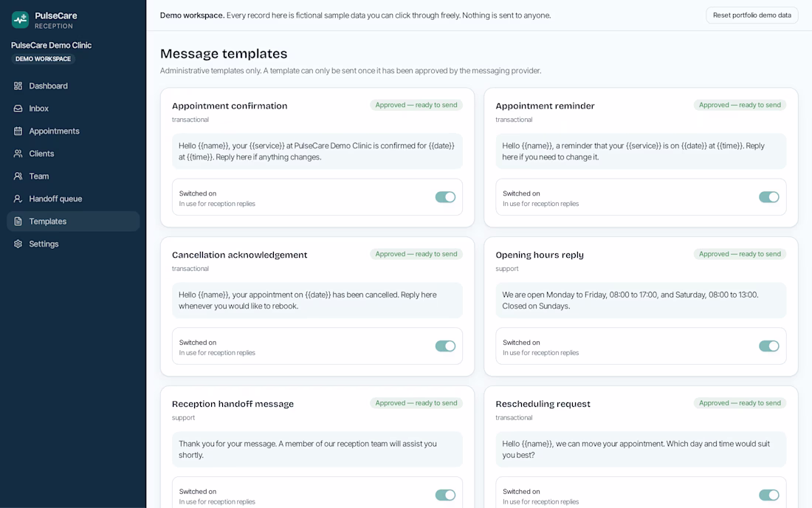Screen dimensions: 812x508
Task: Toggle the Rescheduling request switch
Action: tap(769, 495)
